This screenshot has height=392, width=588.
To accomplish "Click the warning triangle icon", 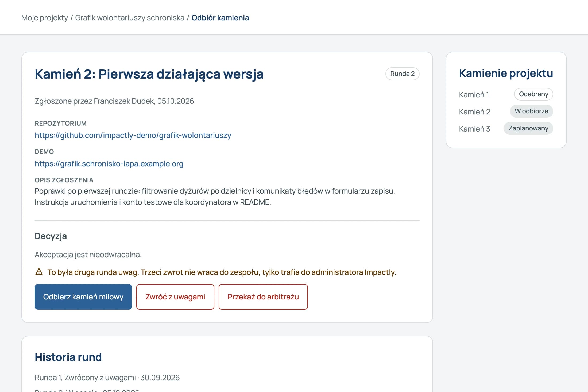I will 39,272.
